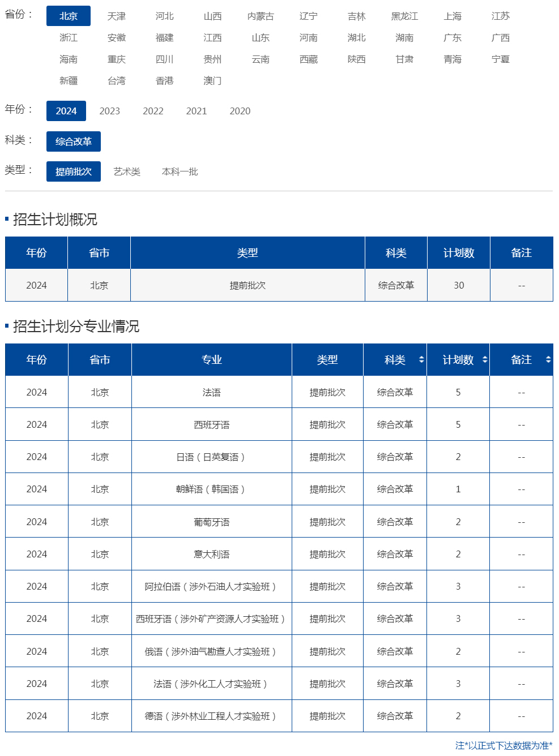Viewport: 559px width, 756px height.
Task: Filter by 湖南 province
Action: [x=404, y=37]
